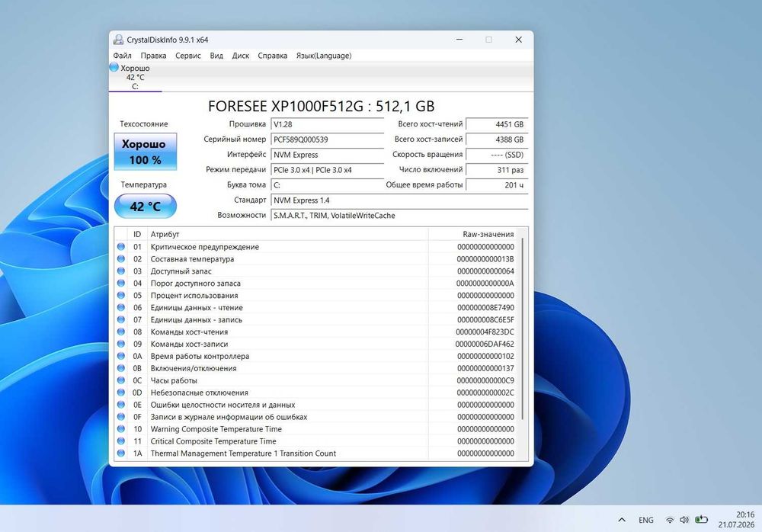Click the status icon for attribute 0A
The width and height of the screenshot is (762, 532).
[x=121, y=356]
